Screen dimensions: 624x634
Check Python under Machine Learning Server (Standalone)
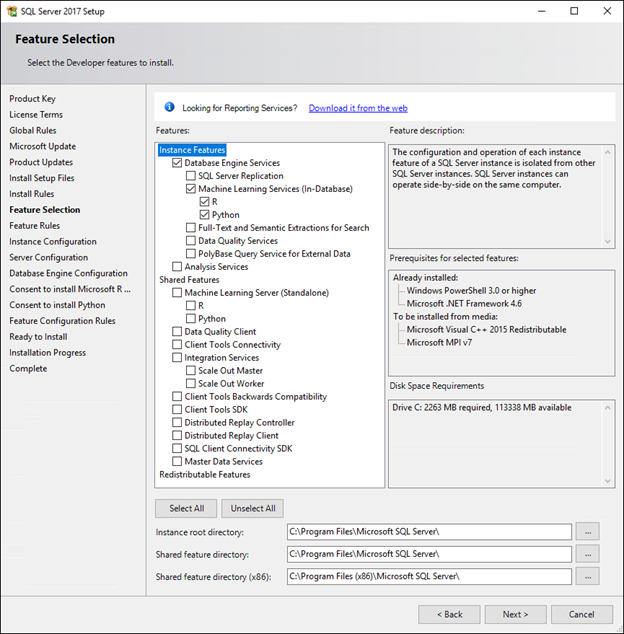pyautogui.click(x=190, y=319)
